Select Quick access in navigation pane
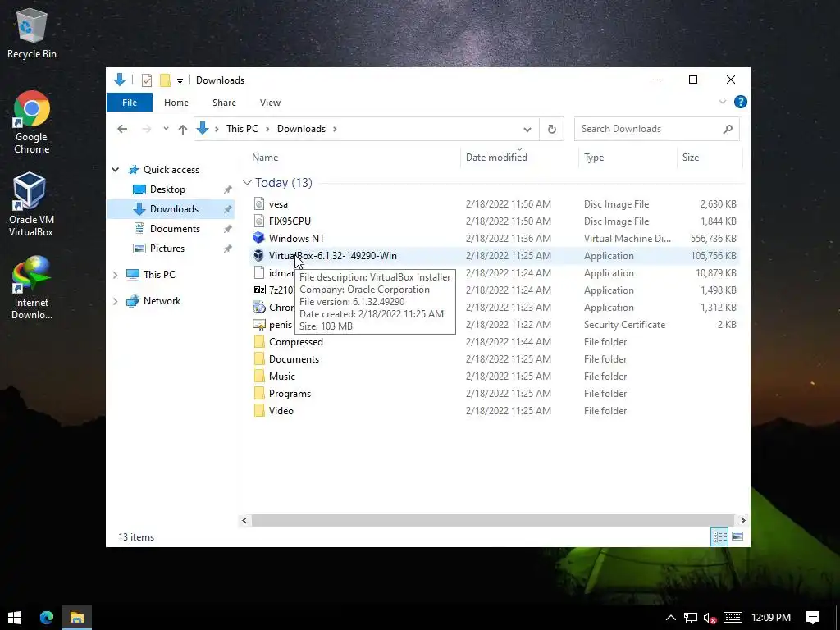The image size is (840, 630). pyautogui.click(x=171, y=169)
